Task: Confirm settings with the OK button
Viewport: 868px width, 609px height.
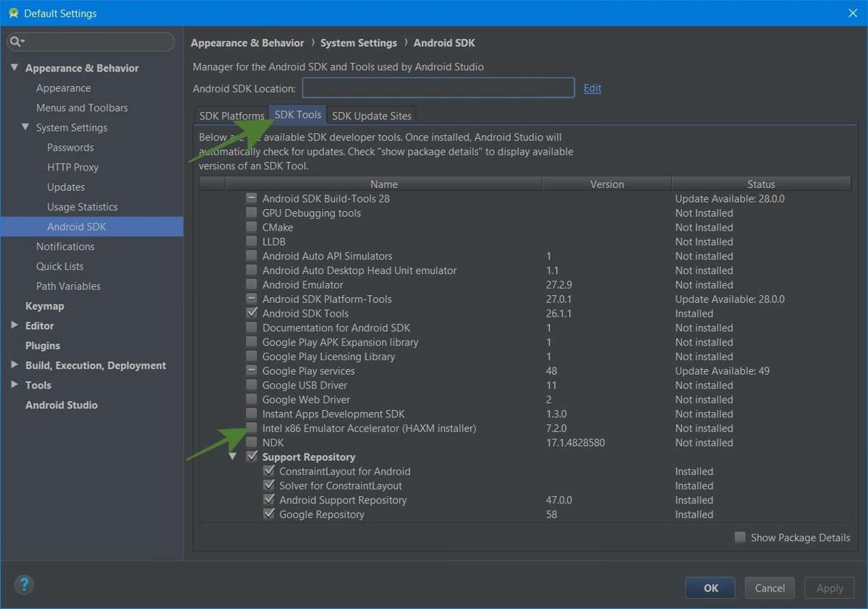Action: coord(710,588)
